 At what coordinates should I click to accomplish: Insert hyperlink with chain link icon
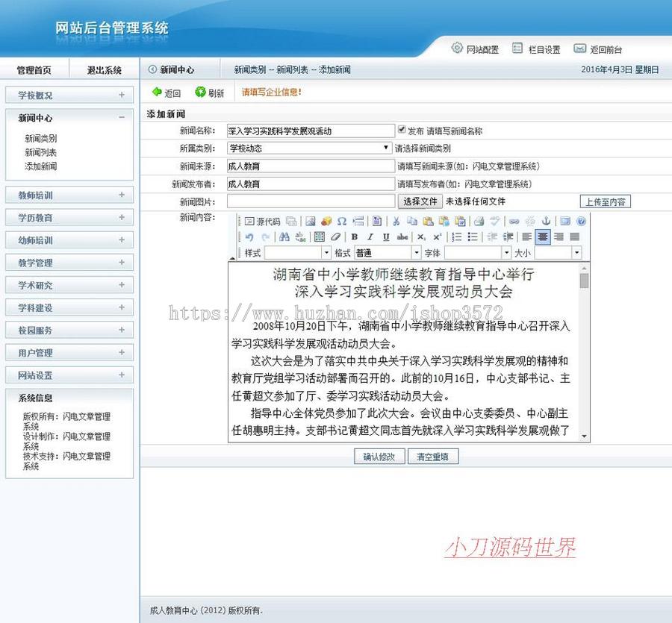coord(514,222)
